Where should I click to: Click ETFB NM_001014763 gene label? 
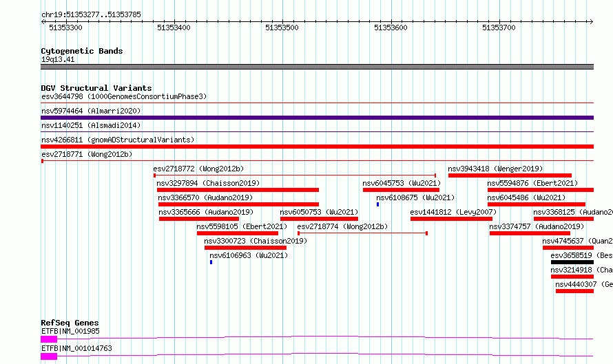click(76, 348)
